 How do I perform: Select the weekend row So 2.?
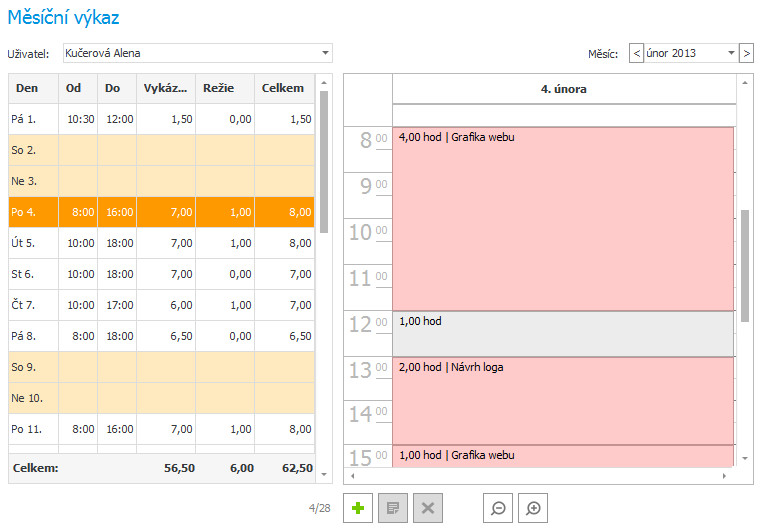161,150
